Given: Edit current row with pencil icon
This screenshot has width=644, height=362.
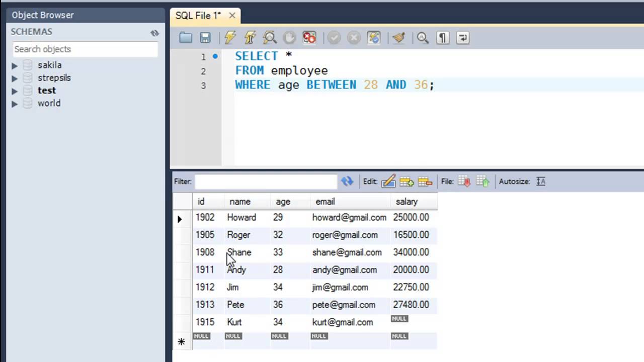Looking at the screenshot, I should [x=388, y=182].
